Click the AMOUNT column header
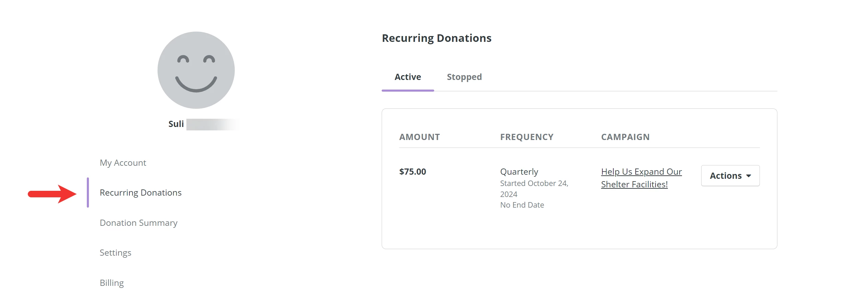The width and height of the screenshot is (868, 291). pos(419,137)
